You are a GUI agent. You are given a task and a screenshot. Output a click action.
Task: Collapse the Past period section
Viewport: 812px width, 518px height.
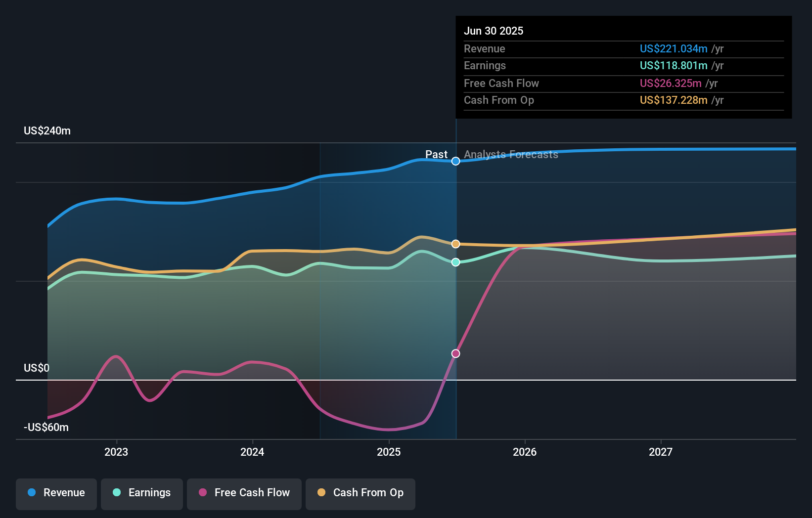coord(436,154)
